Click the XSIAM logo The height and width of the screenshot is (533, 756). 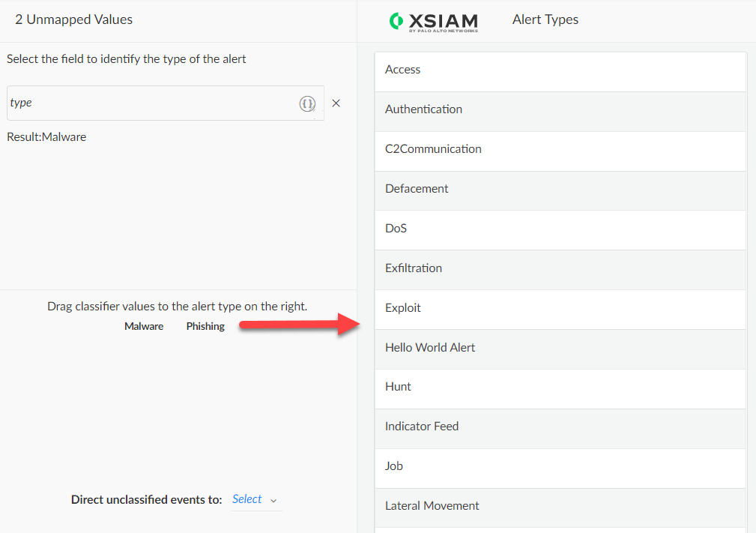click(x=434, y=22)
